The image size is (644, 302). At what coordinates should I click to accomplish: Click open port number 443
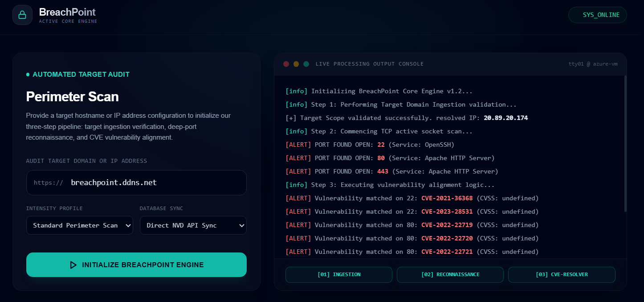click(x=383, y=172)
